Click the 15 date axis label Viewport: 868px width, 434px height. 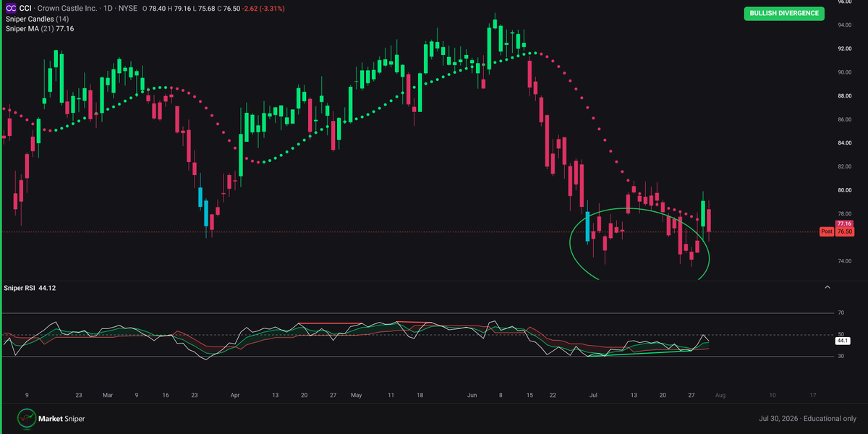(x=530, y=396)
